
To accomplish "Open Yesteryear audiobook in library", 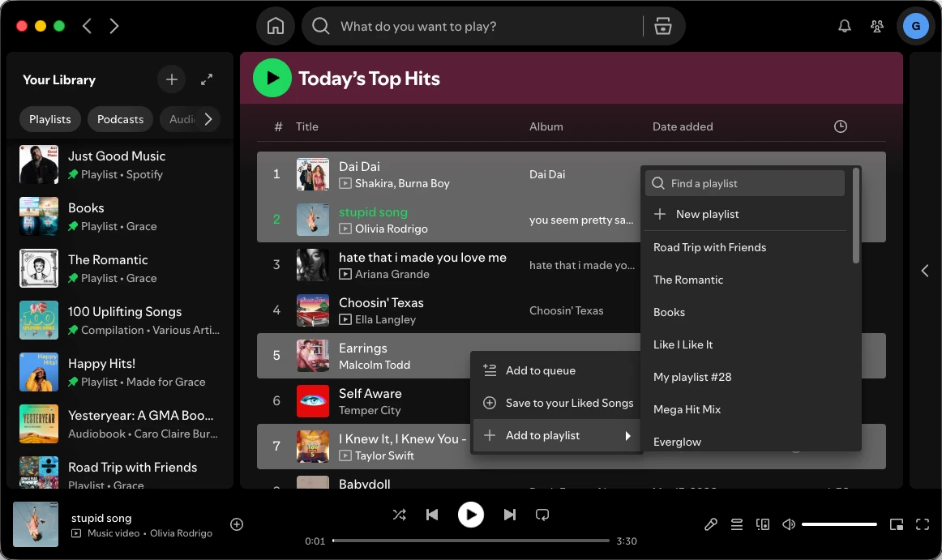I will (120, 424).
